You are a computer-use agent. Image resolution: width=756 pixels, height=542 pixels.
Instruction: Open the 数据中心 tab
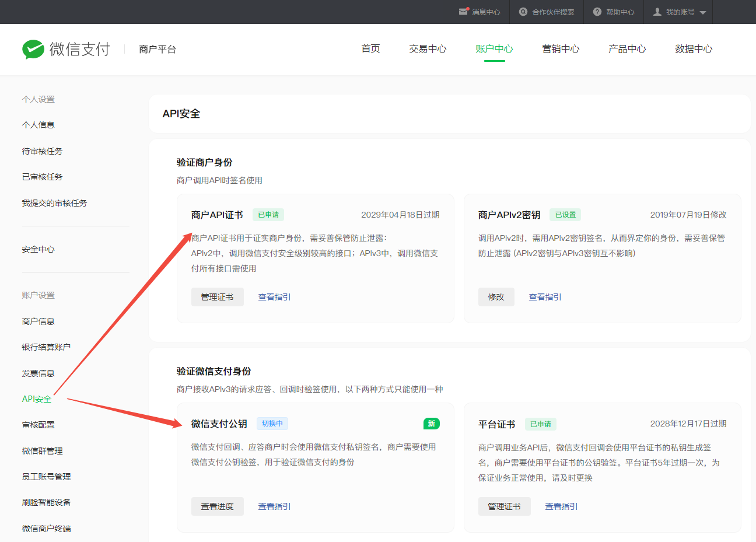694,49
